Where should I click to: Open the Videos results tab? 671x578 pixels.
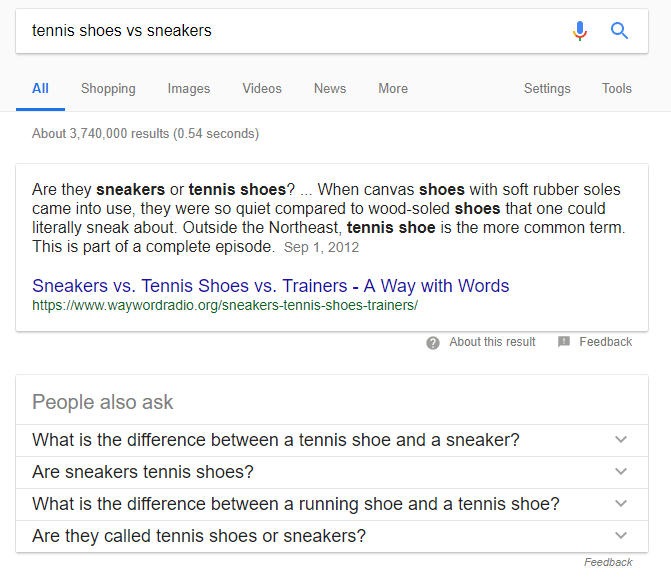[262, 88]
